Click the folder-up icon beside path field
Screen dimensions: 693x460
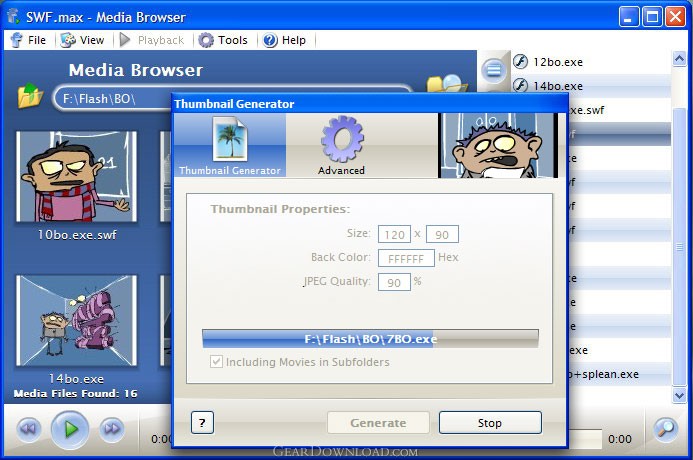point(30,95)
